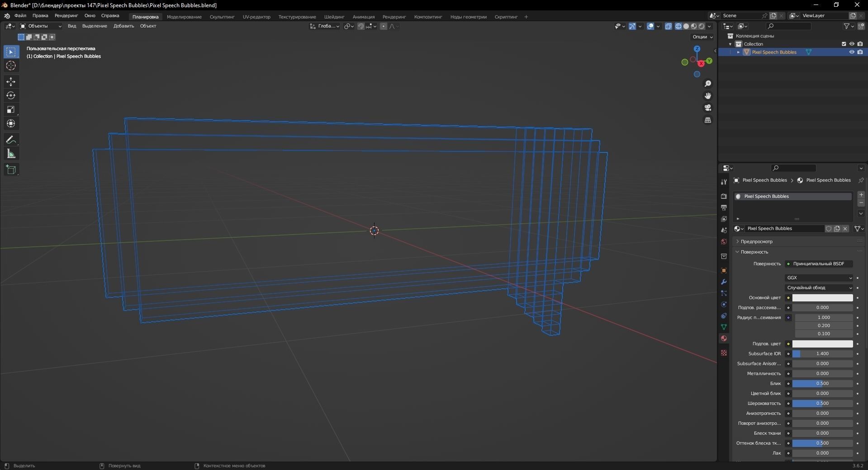Open the World properties tab

[724, 242]
